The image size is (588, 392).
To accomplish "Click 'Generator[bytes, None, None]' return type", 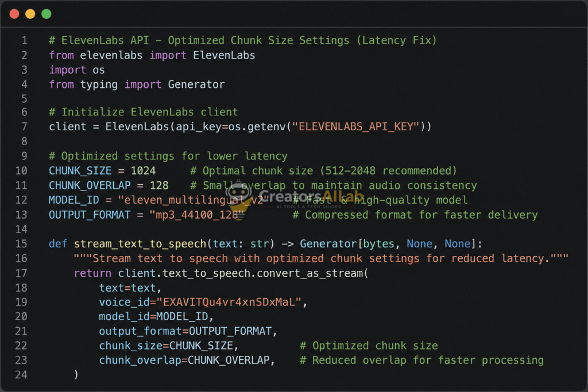I will pos(388,244).
